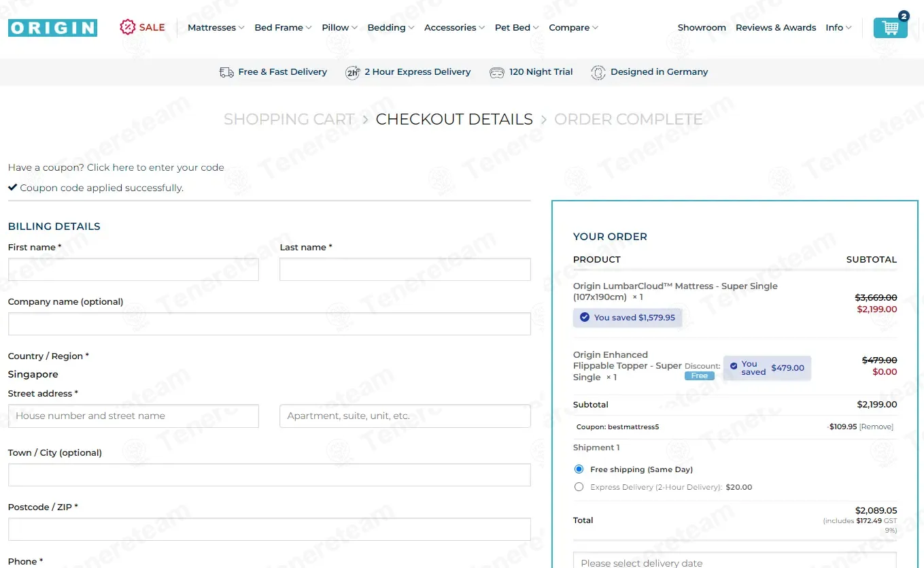Click the Free discount badge
Image resolution: width=924 pixels, height=568 pixels.
700,375
